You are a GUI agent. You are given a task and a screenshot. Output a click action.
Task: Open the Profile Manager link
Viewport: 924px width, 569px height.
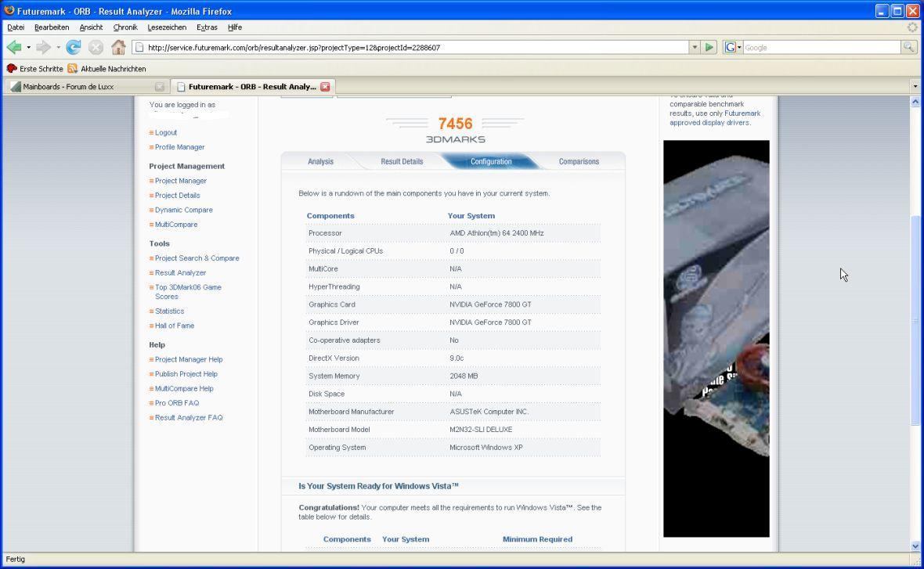coord(180,147)
